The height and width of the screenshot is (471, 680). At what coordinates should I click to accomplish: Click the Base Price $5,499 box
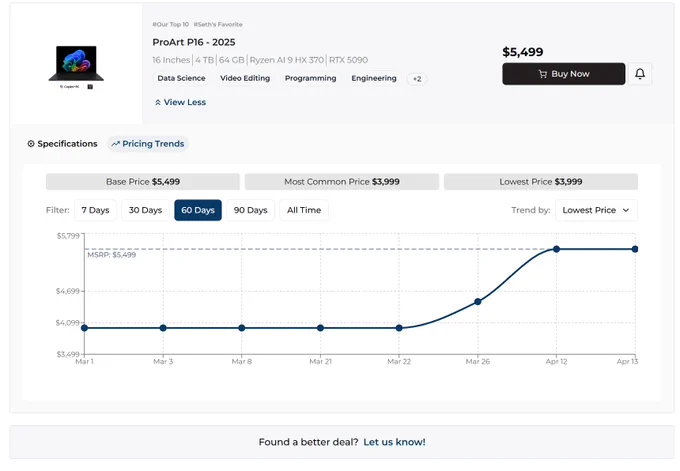point(143,182)
